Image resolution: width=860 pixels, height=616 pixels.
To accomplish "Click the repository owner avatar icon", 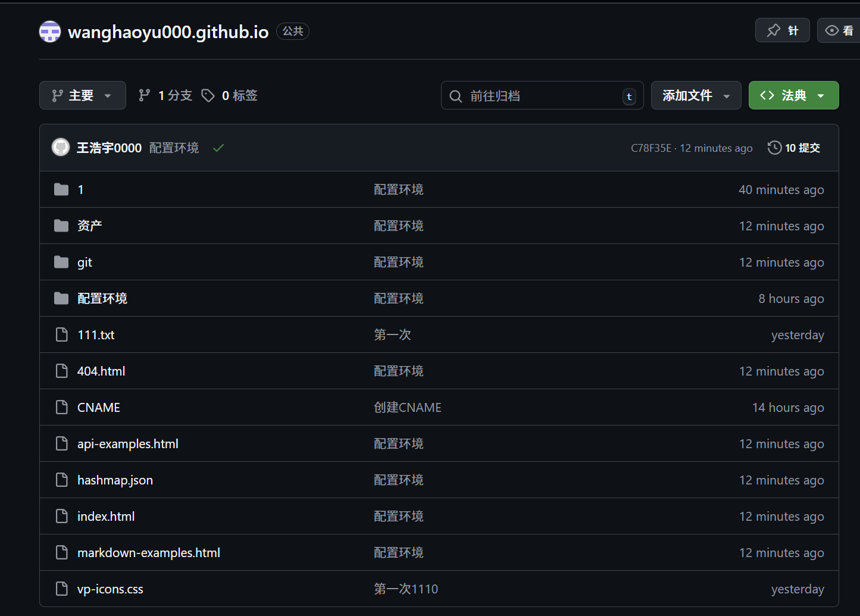I will tap(50, 32).
